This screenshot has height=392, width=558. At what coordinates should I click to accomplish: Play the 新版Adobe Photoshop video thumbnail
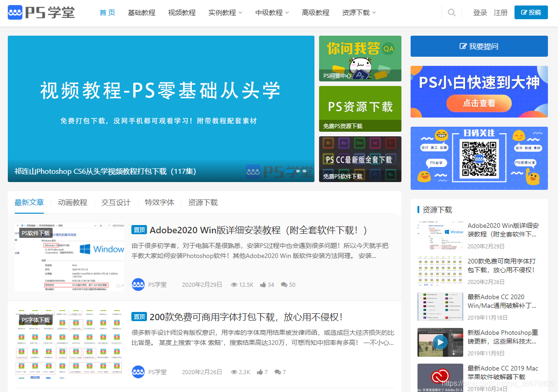(x=440, y=342)
